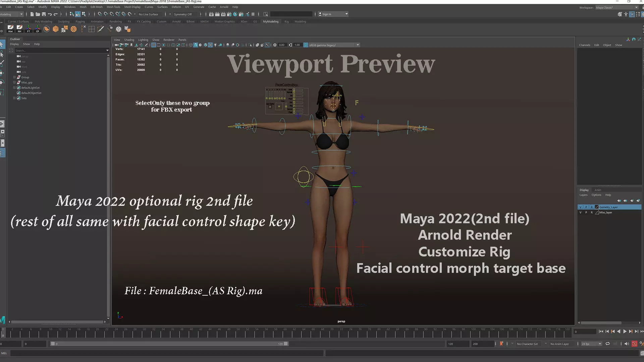Click move layer up icon

tap(619, 201)
